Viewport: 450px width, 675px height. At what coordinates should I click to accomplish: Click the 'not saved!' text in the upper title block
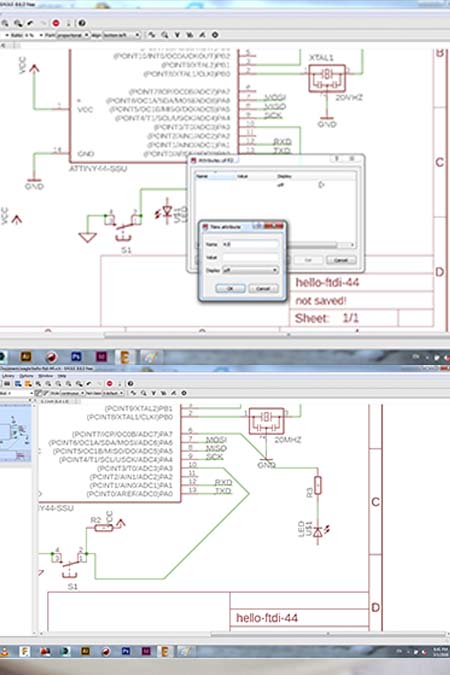[x=321, y=300]
